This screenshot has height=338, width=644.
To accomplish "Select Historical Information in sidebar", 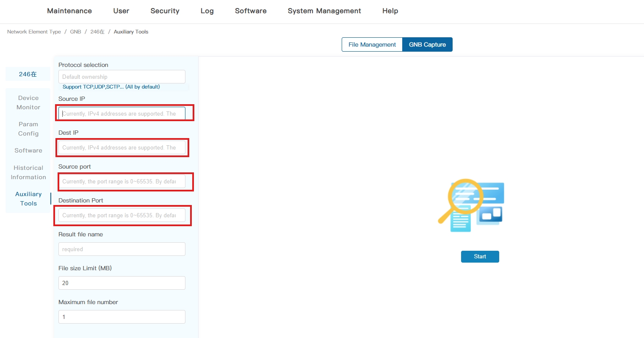I will click(28, 172).
